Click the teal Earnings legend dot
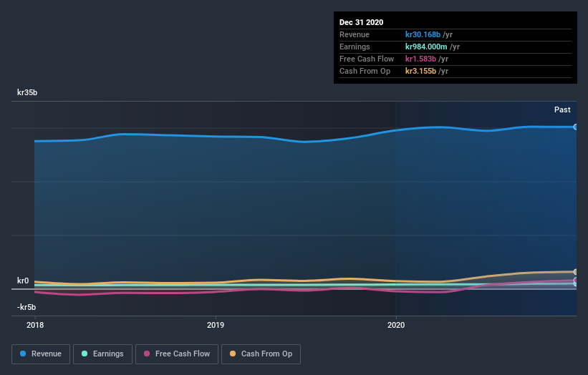588x375 pixels. [x=85, y=354]
